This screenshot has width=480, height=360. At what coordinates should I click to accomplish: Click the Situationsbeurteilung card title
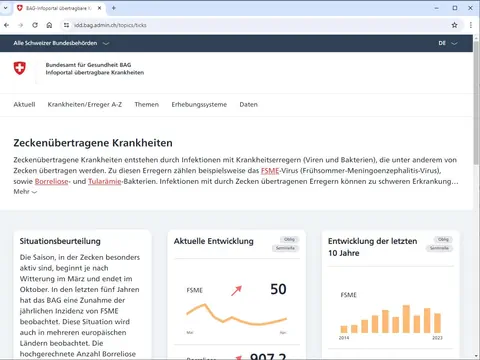(60, 241)
